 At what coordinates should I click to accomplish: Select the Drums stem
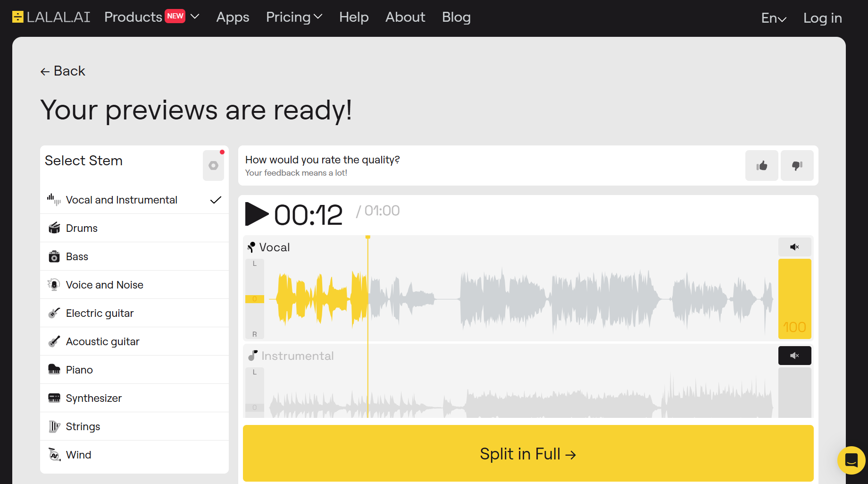tap(82, 228)
